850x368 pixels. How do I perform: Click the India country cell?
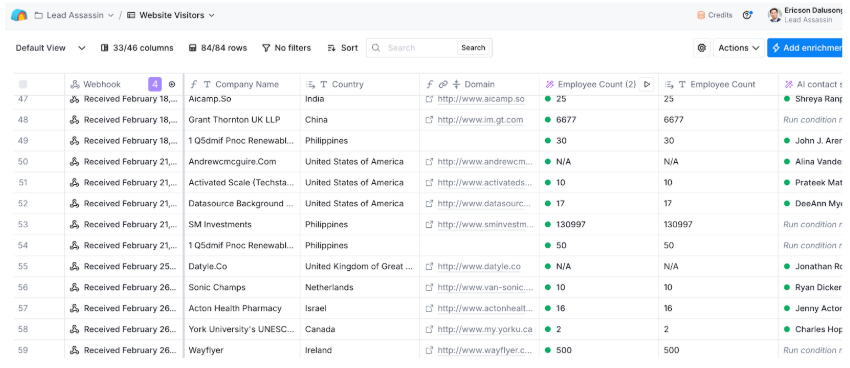coord(360,99)
